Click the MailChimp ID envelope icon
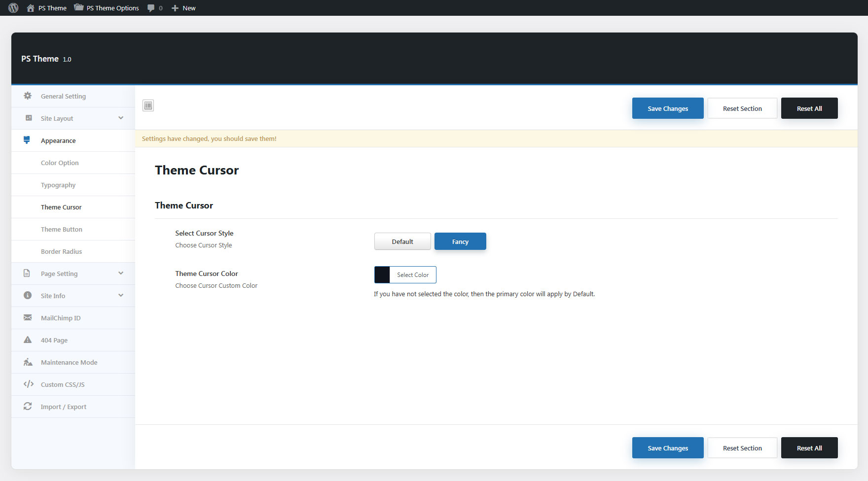This screenshot has width=868, height=481. [28, 318]
